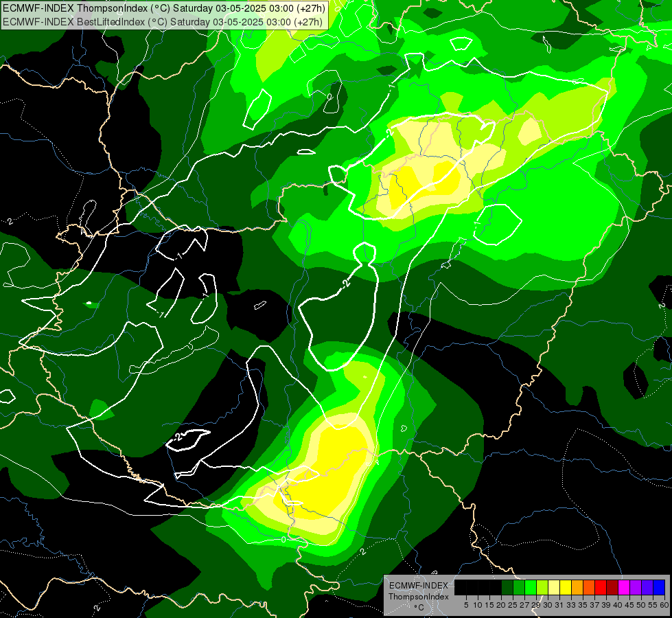Click the legend tick label '50'

641,605
